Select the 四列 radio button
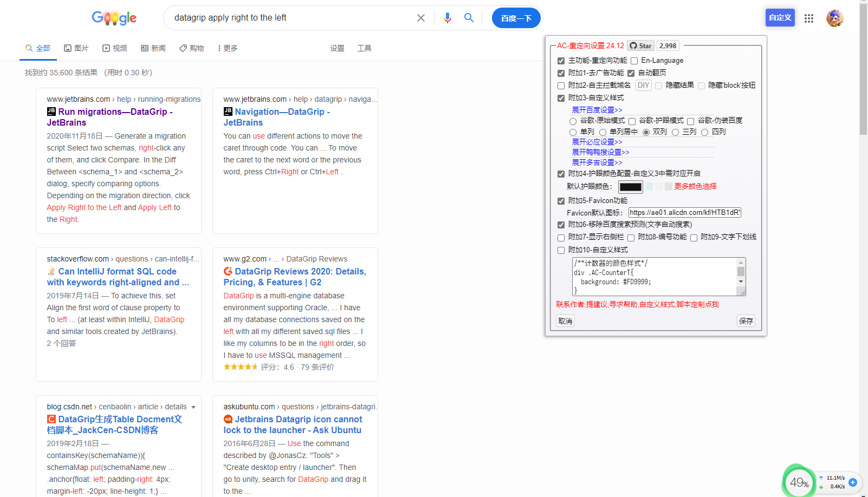This screenshot has width=868, height=497. 704,132
